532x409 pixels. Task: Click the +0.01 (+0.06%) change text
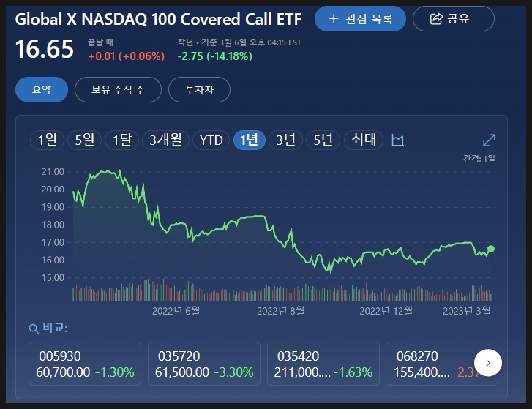[126, 56]
